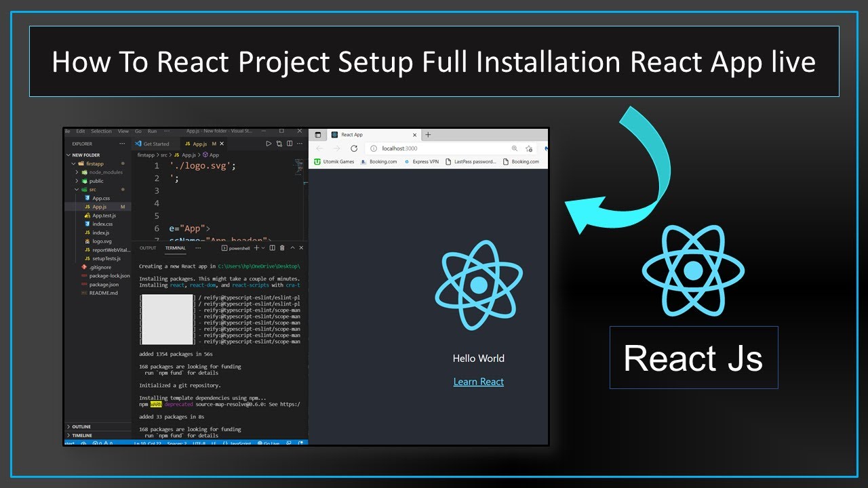The width and height of the screenshot is (868, 488).
Task: Open the Selection menu
Action: [x=101, y=131]
